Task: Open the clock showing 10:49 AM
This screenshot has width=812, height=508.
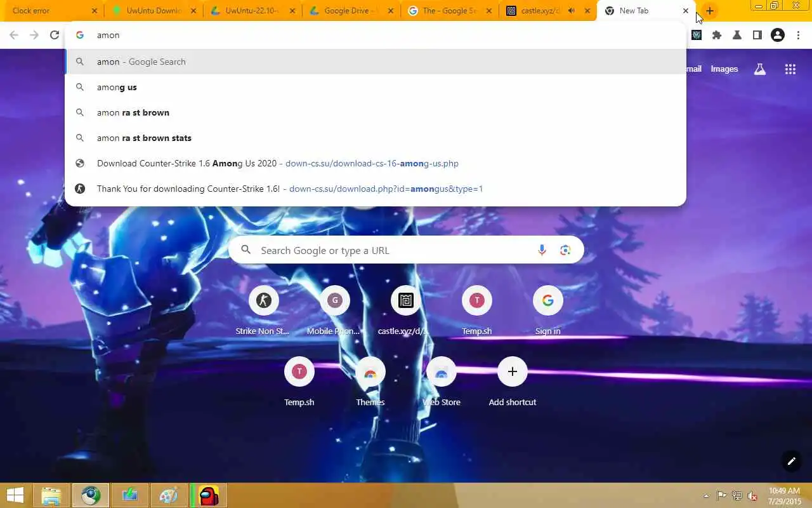Action: [785, 496]
